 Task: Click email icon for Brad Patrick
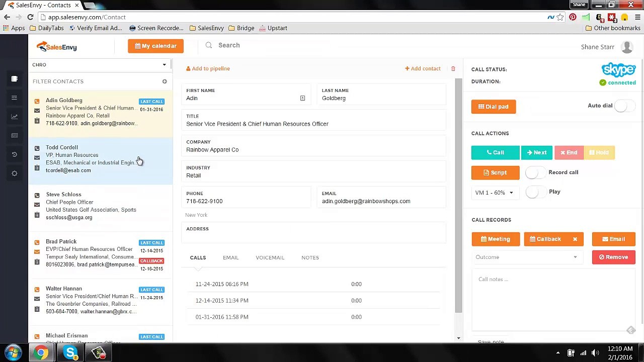click(x=37, y=251)
